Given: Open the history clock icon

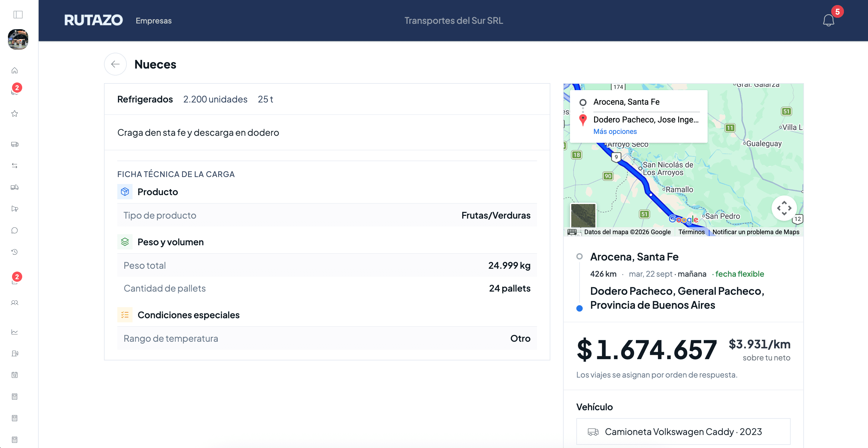Looking at the screenshot, I should (15, 252).
